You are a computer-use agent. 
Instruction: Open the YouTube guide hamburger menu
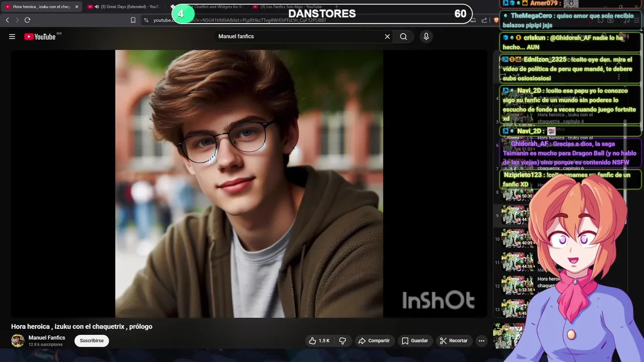pyautogui.click(x=12, y=36)
